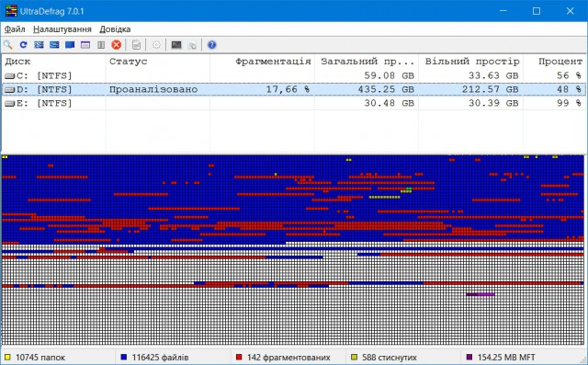The width and height of the screenshot is (588, 365).
Task: Select the D: [NTFS] volume row
Action: pos(293,90)
